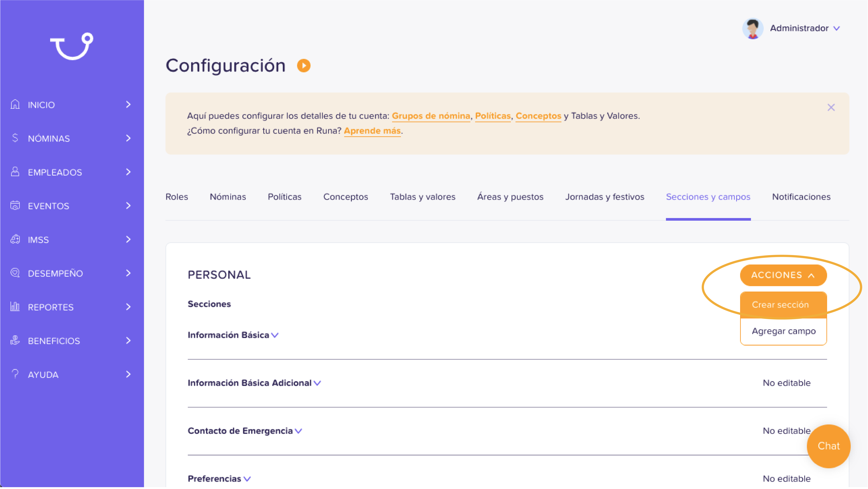Click the Empleados person icon
The image size is (868, 489).
[x=15, y=172]
